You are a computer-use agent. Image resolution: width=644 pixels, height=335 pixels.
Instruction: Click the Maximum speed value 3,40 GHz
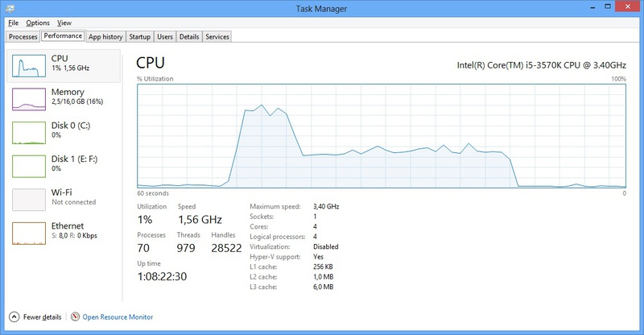click(326, 206)
